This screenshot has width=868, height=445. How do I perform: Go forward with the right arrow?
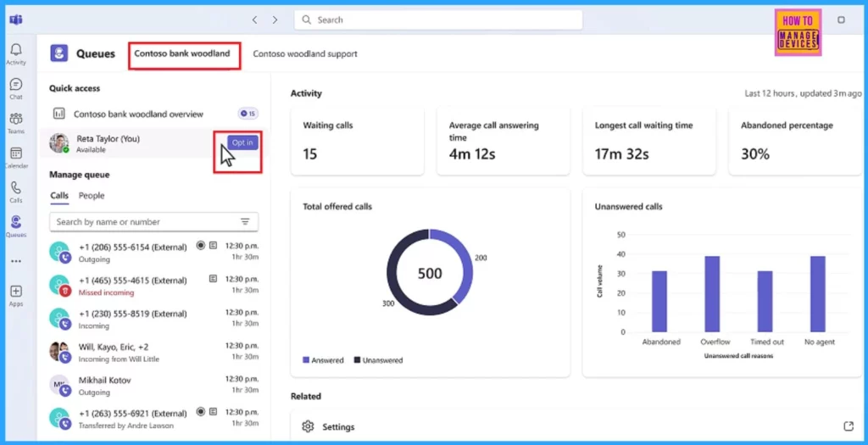click(275, 20)
